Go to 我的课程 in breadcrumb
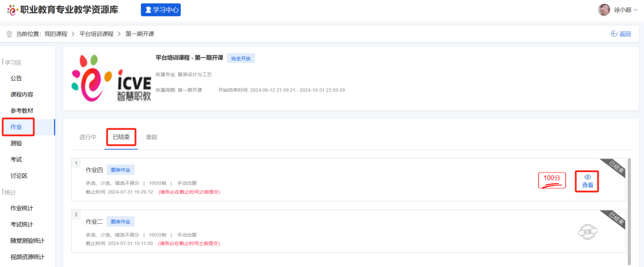The height and width of the screenshot is (267, 644). (56, 34)
